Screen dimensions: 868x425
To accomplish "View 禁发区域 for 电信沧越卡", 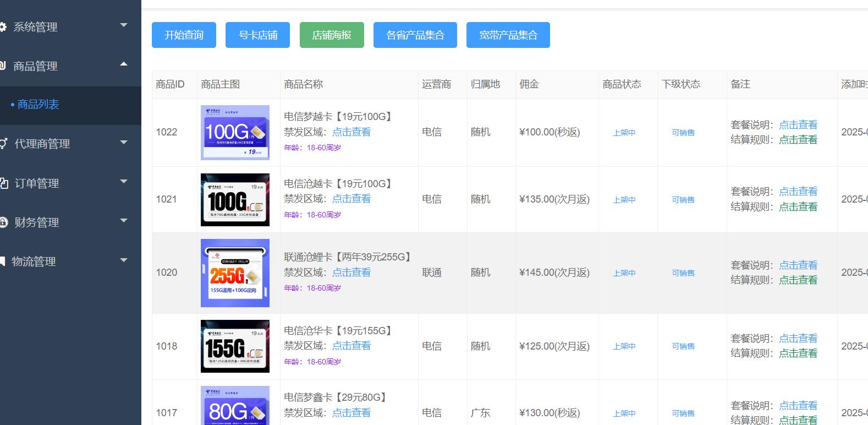I will (x=351, y=199).
